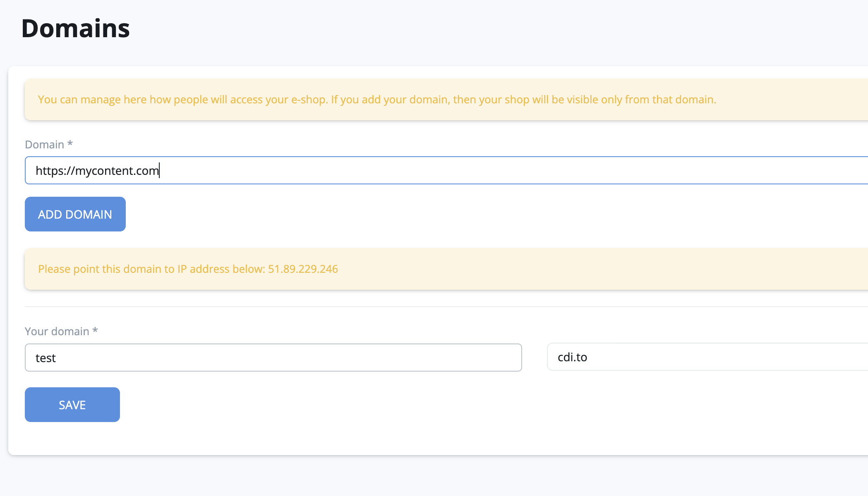Click the asterisk next to Domain label
Screen dimensions: 868x496
[x=70, y=143]
